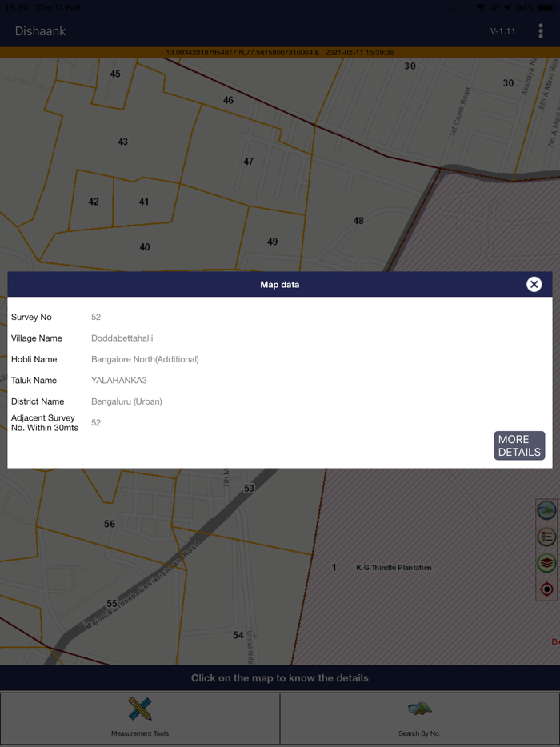Select the Dishaank app title
The height and width of the screenshot is (747, 560).
[x=40, y=31]
